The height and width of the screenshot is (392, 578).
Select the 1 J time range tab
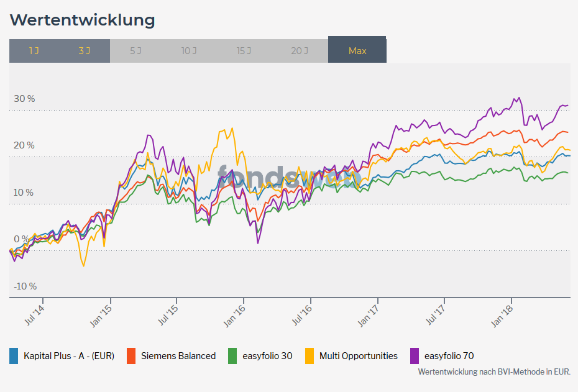click(x=34, y=51)
